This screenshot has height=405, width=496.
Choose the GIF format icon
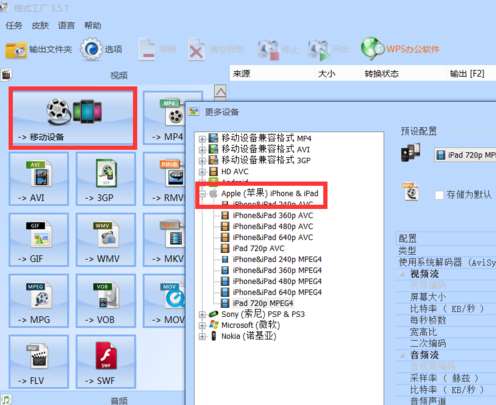39,240
